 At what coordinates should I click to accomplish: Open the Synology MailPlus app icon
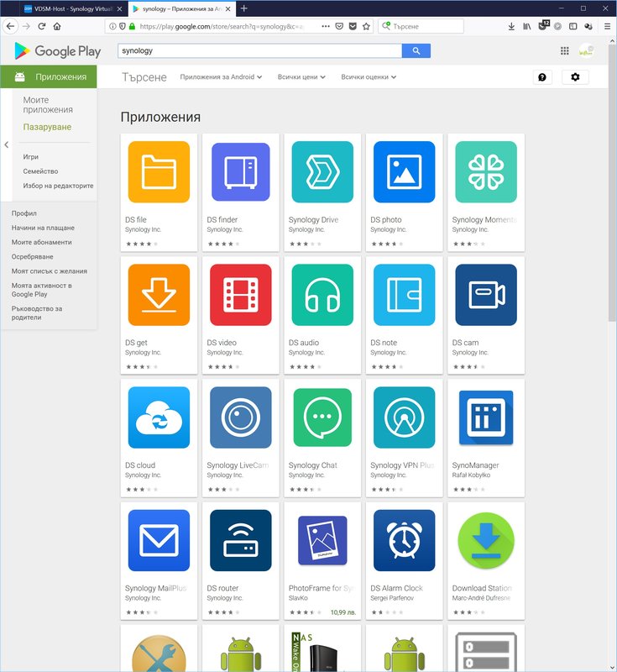pyautogui.click(x=159, y=540)
